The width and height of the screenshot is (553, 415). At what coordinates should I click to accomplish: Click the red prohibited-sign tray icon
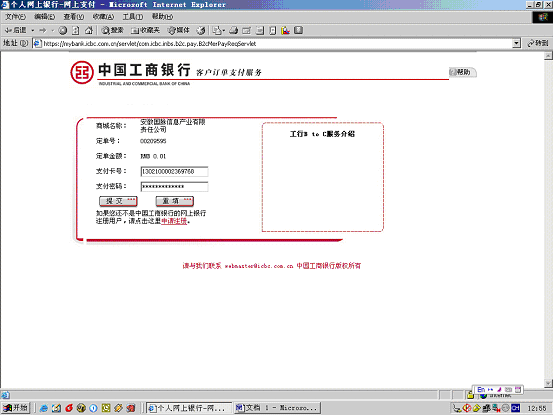[467, 408]
